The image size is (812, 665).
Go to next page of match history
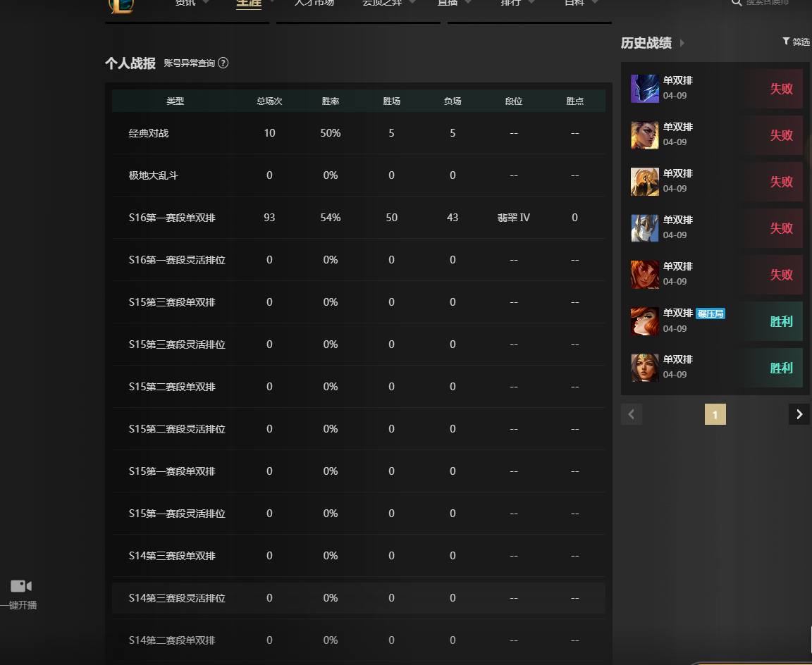tap(799, 414)
